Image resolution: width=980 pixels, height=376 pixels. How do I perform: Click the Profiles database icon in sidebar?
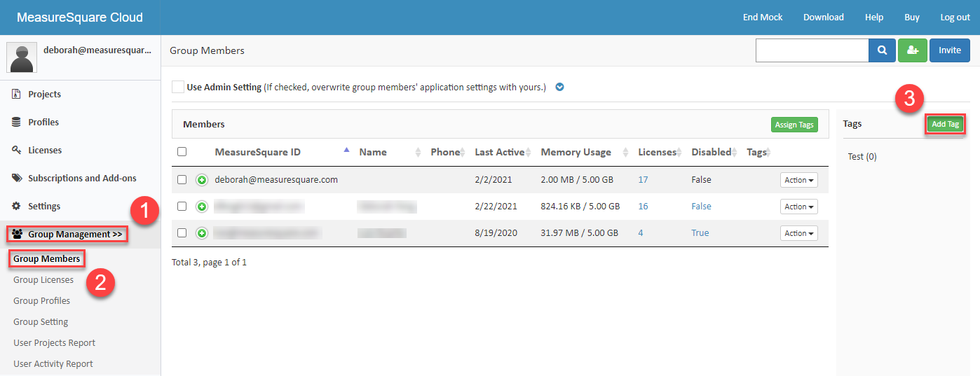[16, 122]
